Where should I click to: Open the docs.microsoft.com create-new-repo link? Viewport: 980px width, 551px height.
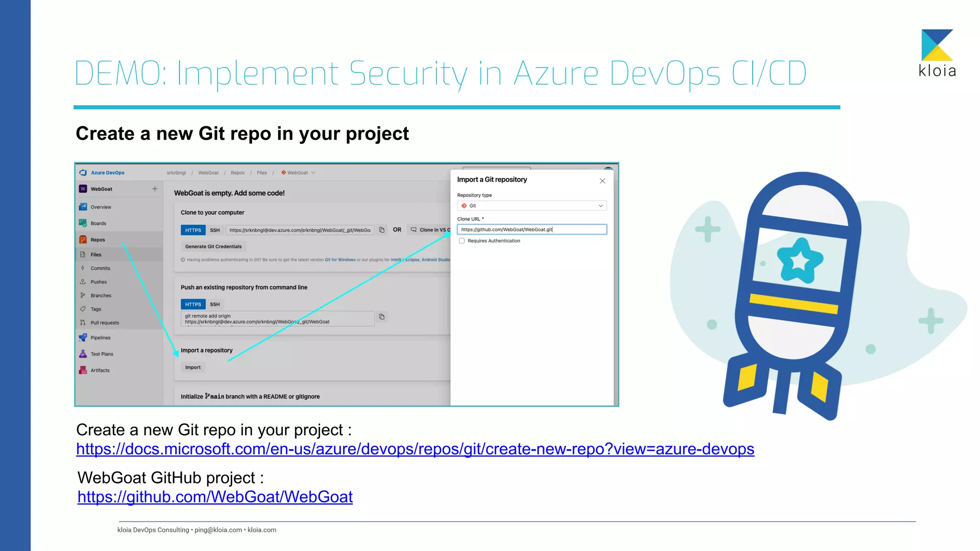click(x=415, y=449)
